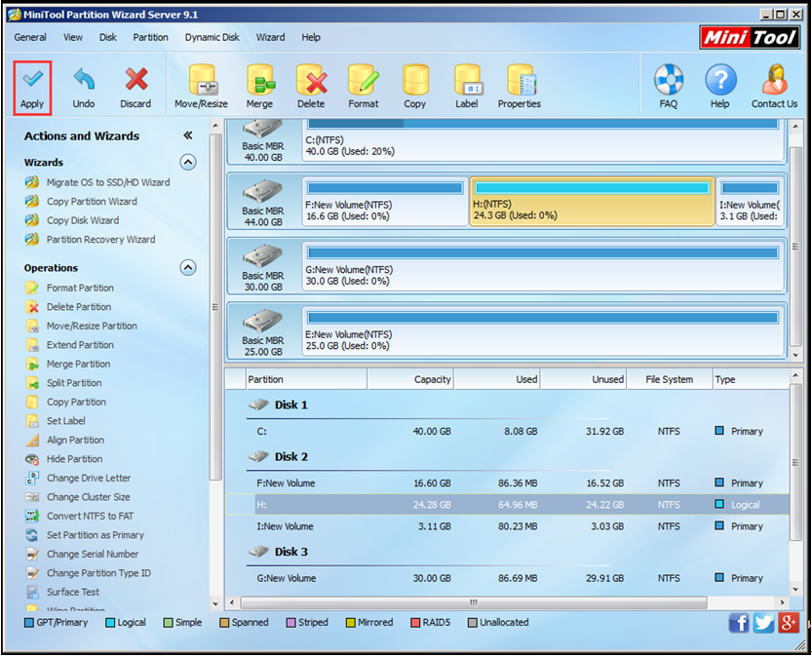Select H:(NTFS) 24.3 GB partition block

point(592,202)
